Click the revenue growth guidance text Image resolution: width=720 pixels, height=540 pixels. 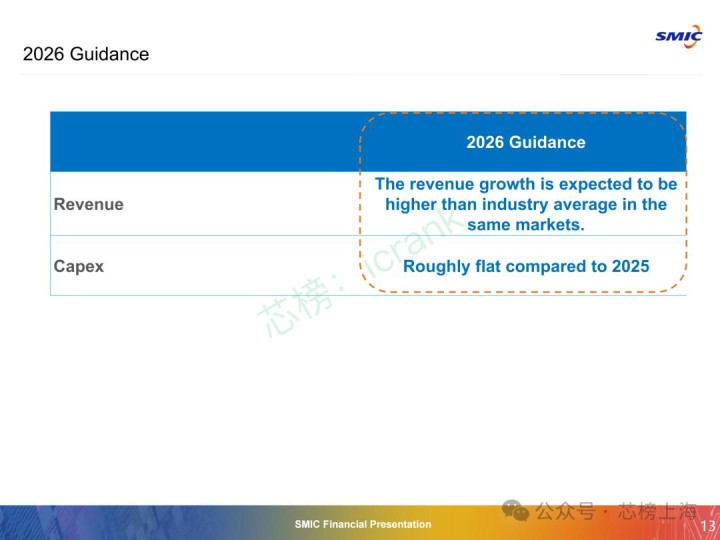(x=526, y=204)
